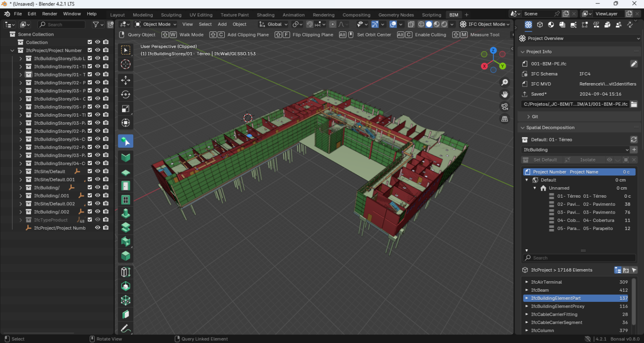Click the pencil edit icon next to 001-BIM-PE.ifc
Image resolution: width=644 pixels, height=343 pixels.
tap(634, 63)
